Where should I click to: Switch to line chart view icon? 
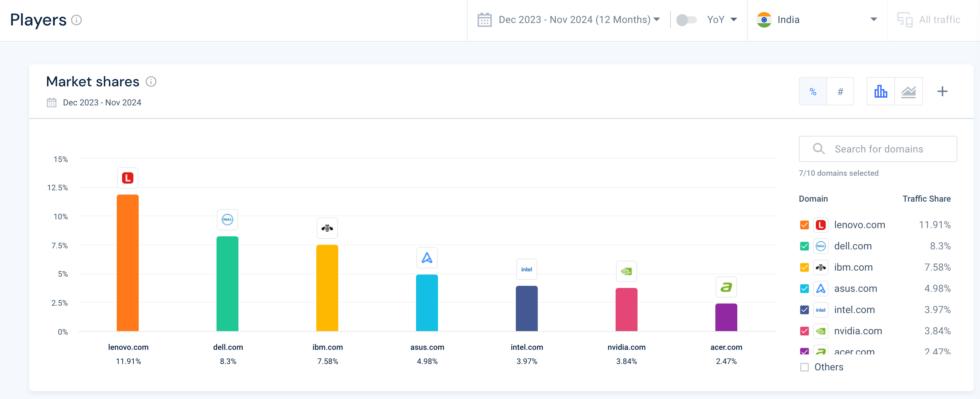[909, 92]
